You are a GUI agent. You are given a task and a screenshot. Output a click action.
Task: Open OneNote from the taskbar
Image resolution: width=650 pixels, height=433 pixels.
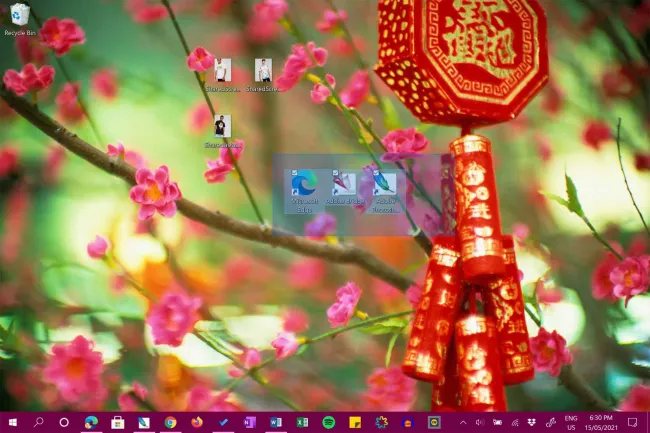click(x=250, y=423)
